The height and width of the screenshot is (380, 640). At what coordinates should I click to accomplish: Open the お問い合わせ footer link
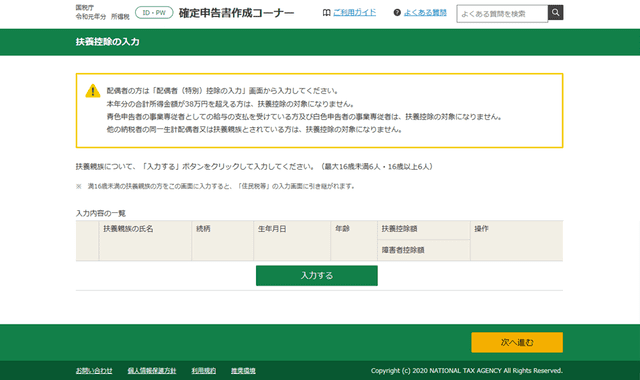94,371
